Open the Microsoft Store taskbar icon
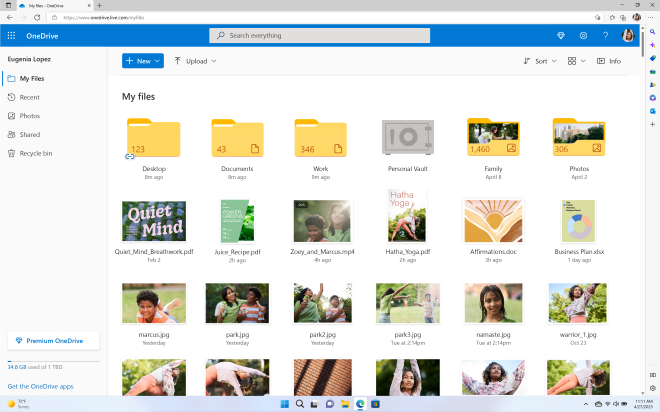This screenshot has height=412, width=660. tap(375, 404)
